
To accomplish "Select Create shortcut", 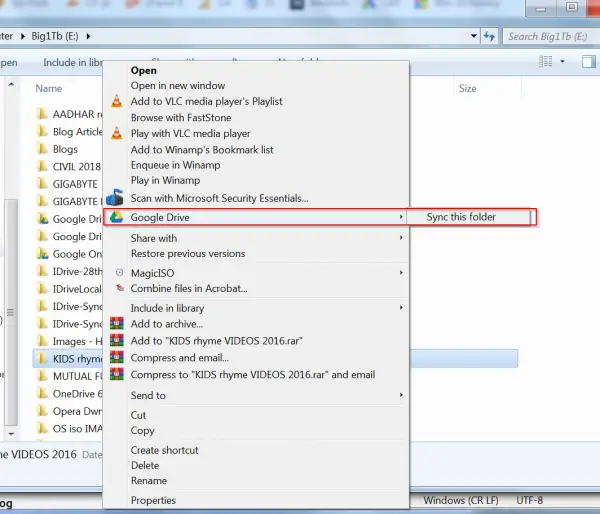I will click(x=165, y=450).
